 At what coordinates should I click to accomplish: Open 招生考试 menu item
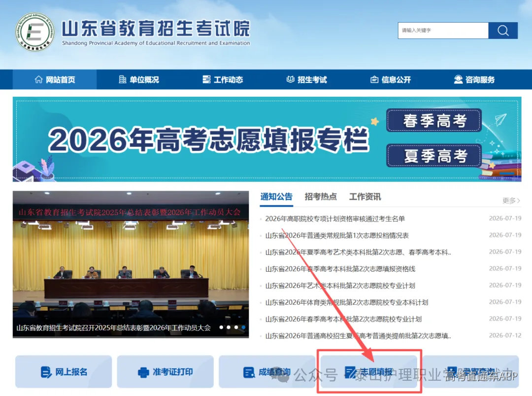coord(307,79)
